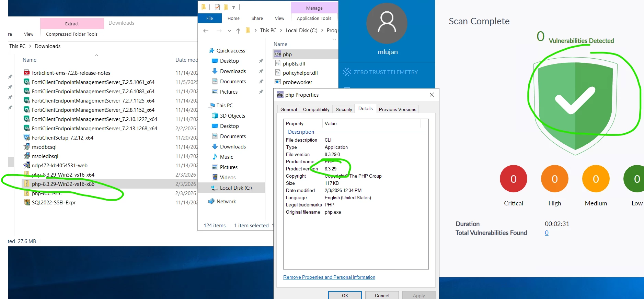Open the Application Tools ribbon tab
The height and width of the screenshot is (299, 644).
(x=314, y=18)
